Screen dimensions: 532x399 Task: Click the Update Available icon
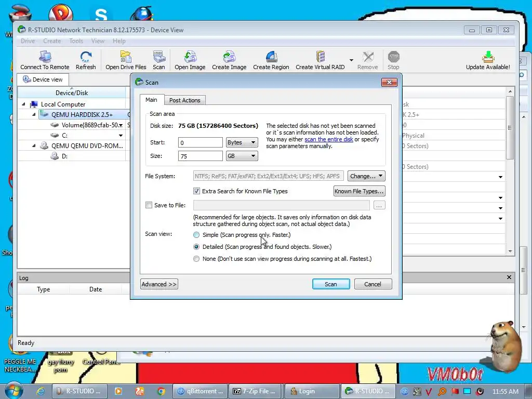point(488,57)
